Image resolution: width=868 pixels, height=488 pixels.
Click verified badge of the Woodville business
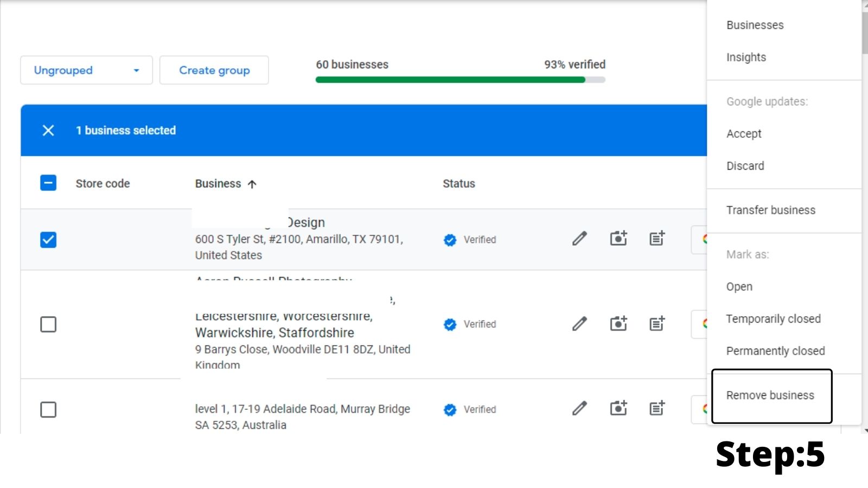tap(450, 324)
